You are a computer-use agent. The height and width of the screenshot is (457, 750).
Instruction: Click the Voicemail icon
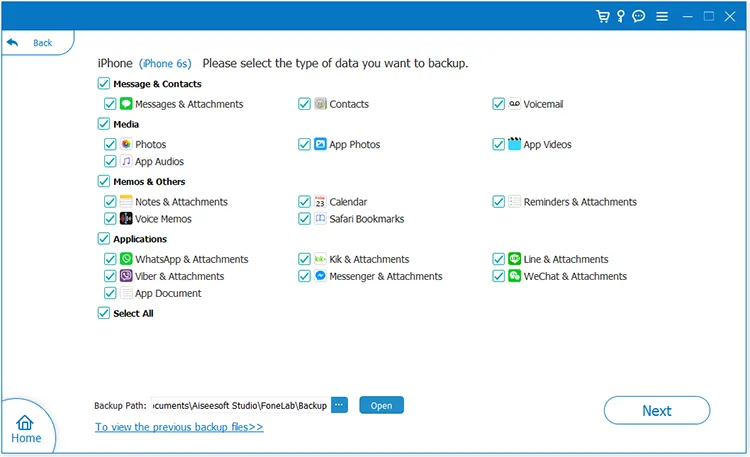515,104
